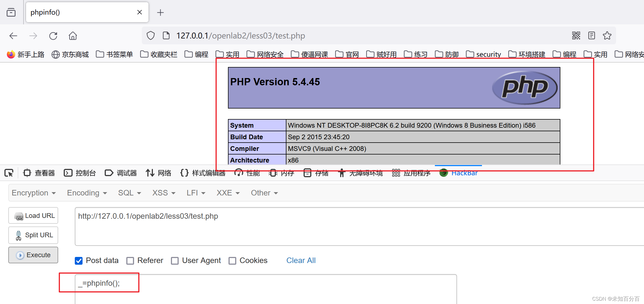Click the PHP logo image
This screenshot has height=304, width=644.
tap(525, 88)
